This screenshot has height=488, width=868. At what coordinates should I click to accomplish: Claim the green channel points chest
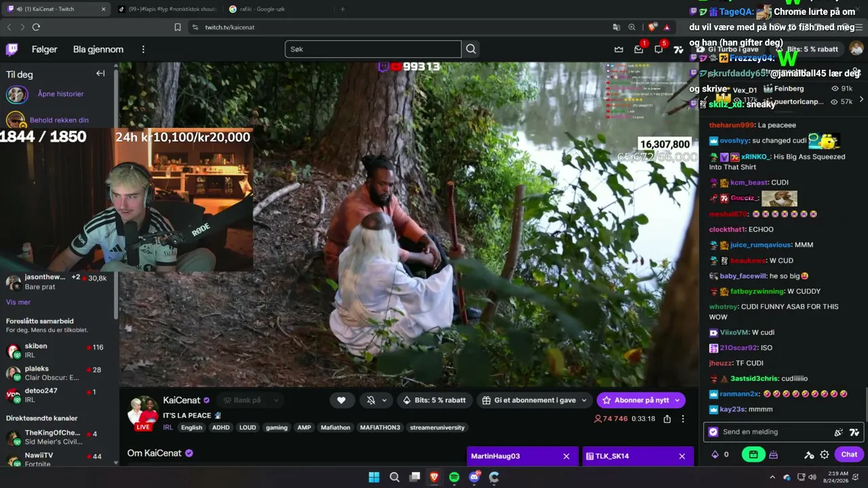tap(753, 455)
